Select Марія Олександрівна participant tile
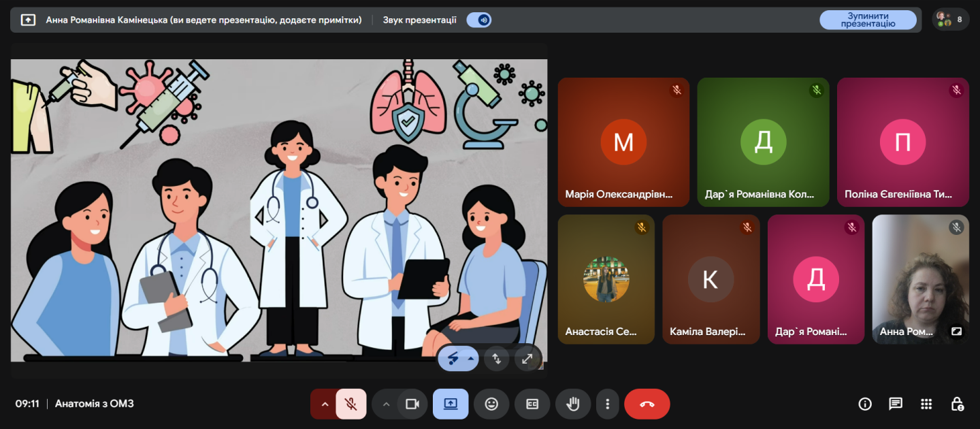The image size is (980, 429). pos(623,142)
